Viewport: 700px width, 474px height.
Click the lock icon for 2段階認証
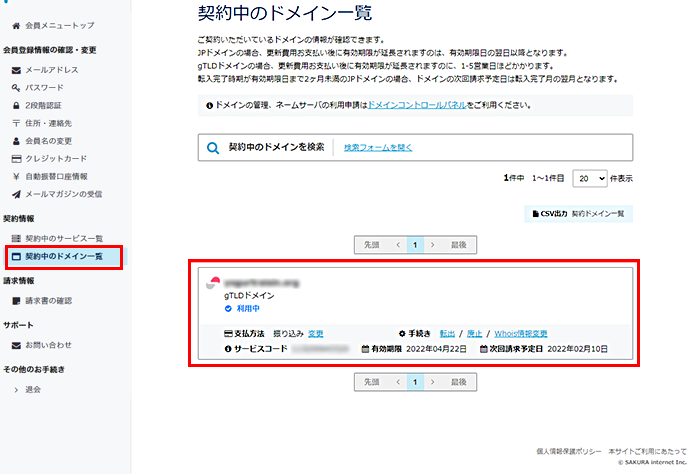click(x=15, y=105)
